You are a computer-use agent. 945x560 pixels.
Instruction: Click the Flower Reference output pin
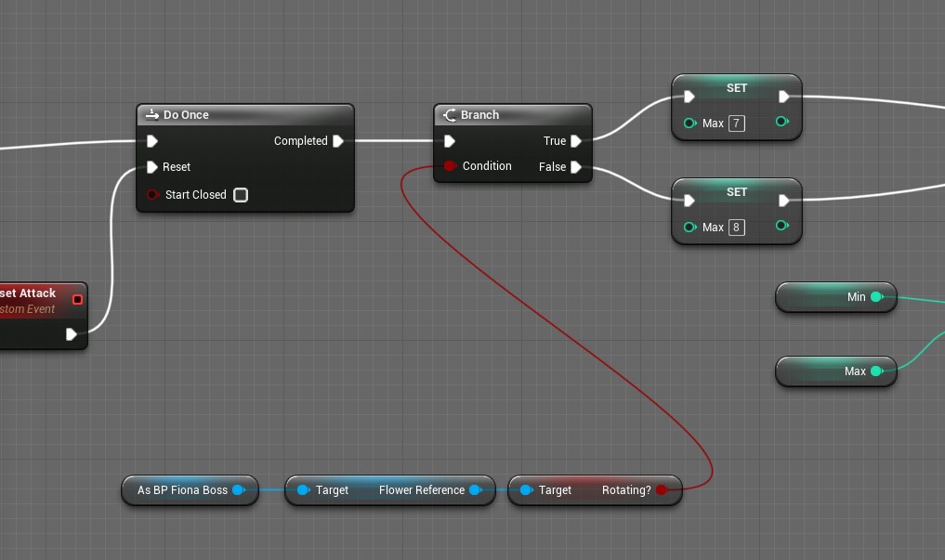point(475,490)
